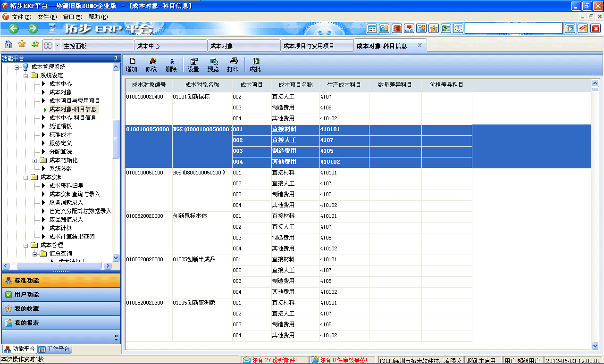Click the green back navigation arrow

pos(13,28)
